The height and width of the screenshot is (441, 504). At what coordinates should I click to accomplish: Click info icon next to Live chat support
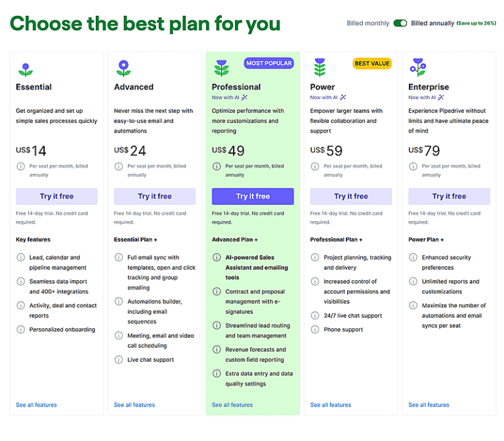pyautogui.click(x=119, y=360)
